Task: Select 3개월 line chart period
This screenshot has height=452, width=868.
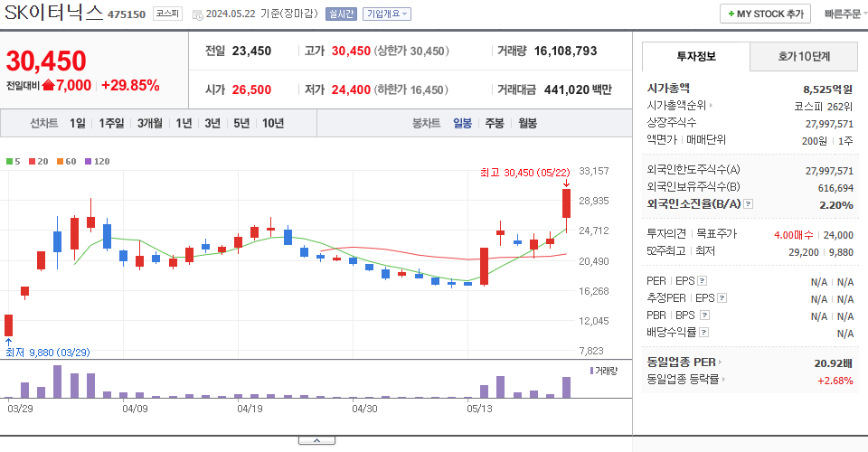Action: pyautogui.click(x=149, y=123)
